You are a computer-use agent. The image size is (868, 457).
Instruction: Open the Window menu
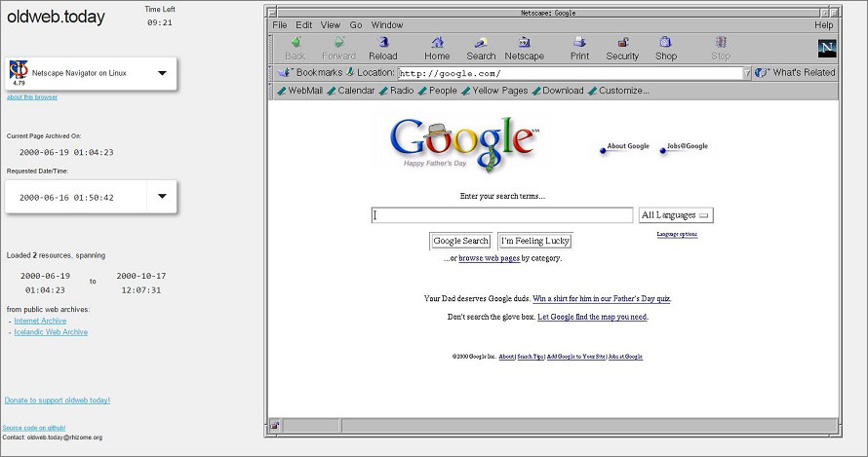pyautogui.click(x=387, y=25)
